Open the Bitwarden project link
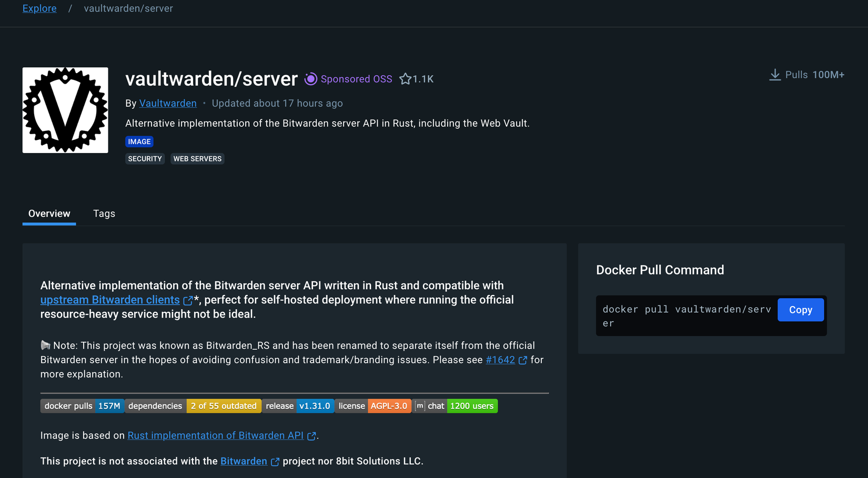The width and height of the screenshot is (868, 478). coord(244,461)
